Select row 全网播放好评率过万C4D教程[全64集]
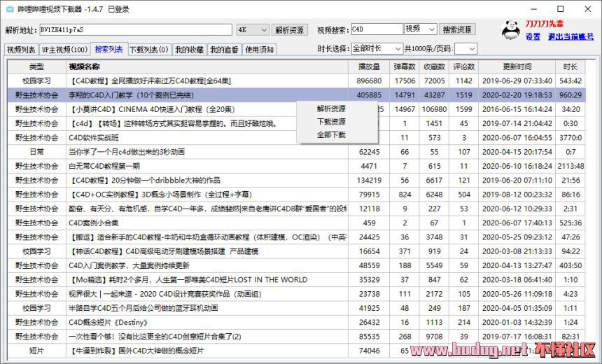The width and height of the screenshot is (602, 364). [x=296, y=81]
